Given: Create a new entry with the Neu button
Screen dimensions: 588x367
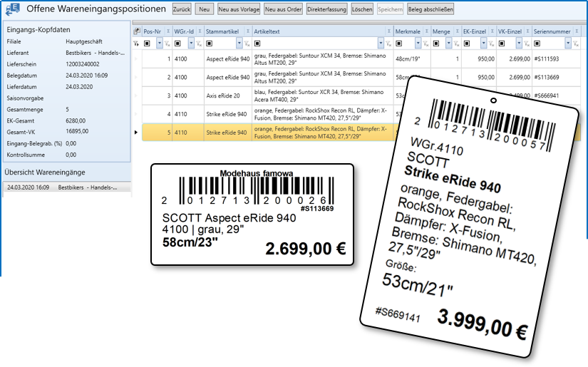Looking at the screenshot, I should [205, 9].
